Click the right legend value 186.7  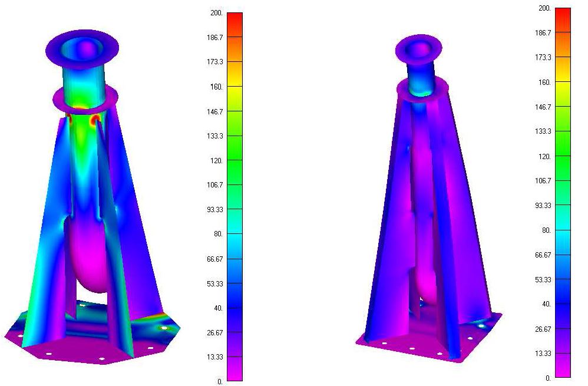tap(543, 32)
